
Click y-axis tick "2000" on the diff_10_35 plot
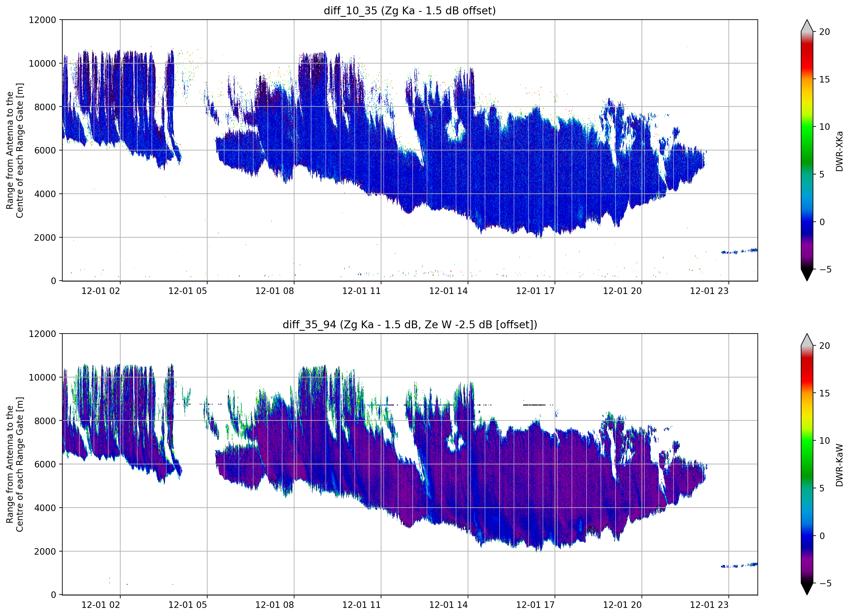45,237
